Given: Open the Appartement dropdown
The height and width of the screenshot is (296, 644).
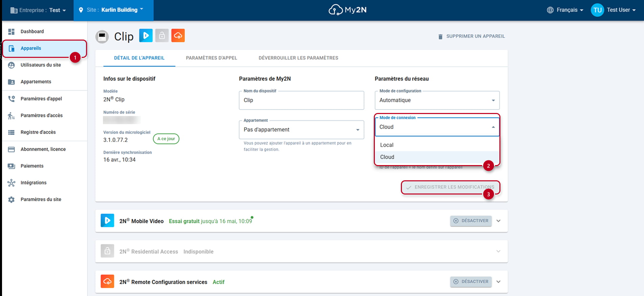Looking at the screenshot, I should click(301, 130).
